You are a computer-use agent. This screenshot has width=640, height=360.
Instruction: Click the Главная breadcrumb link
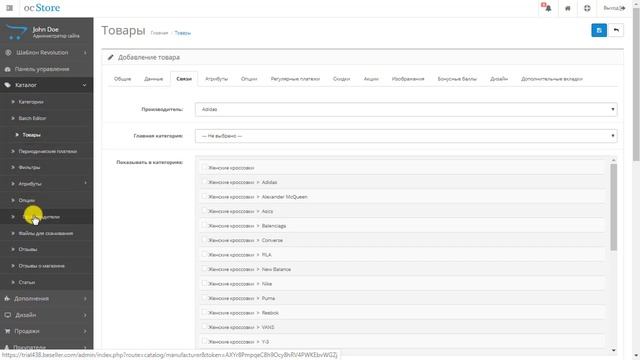click(x=159, y=33)
